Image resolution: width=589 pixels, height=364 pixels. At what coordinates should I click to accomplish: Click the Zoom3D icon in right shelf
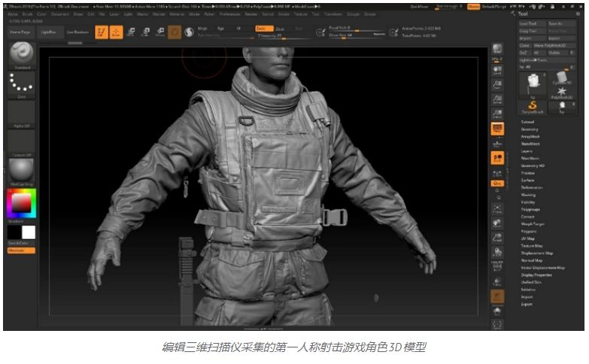(497, 238)
